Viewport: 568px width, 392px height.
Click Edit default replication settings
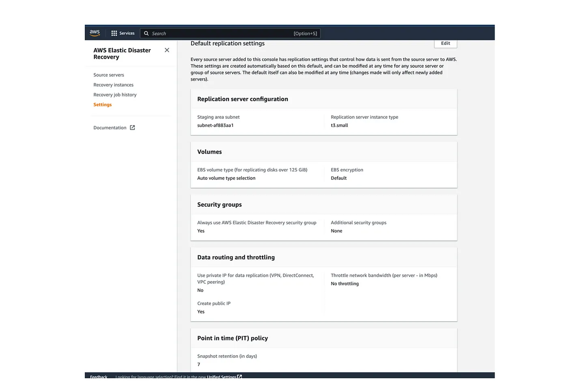point(445,43)
